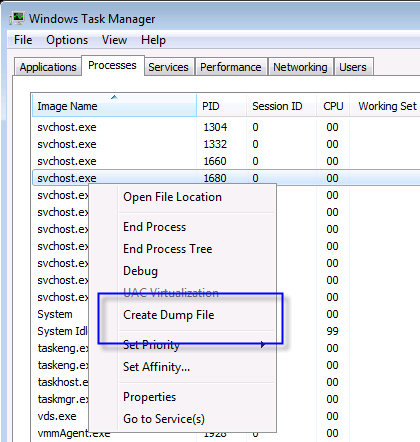The height and width of the screenshot is (442, 420).
Task: Select the svchost.exe row with PID 1304
Action: tap(226, 127)
